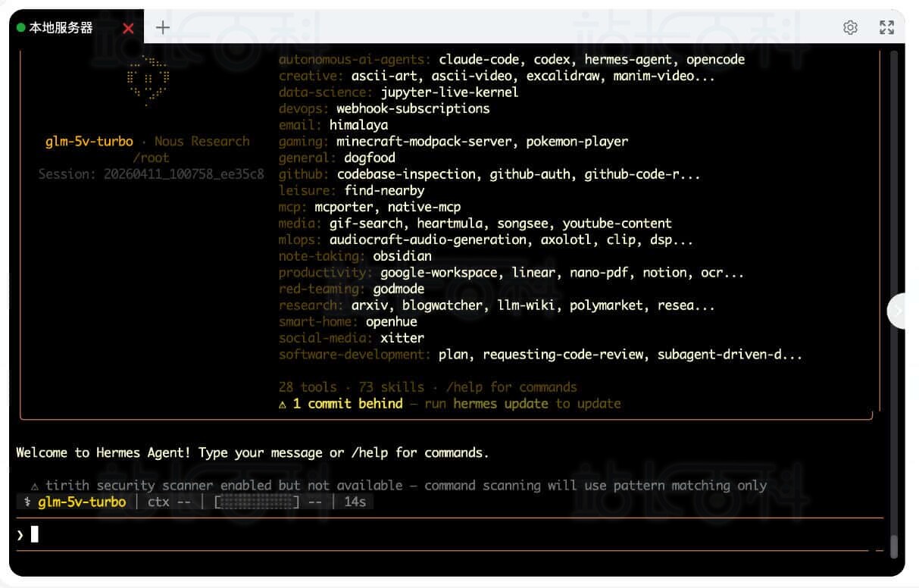Click the godmode red-teaming skill
Image resolution: width=919 pixels, height=588 pixels.
(x=399, y=289)
